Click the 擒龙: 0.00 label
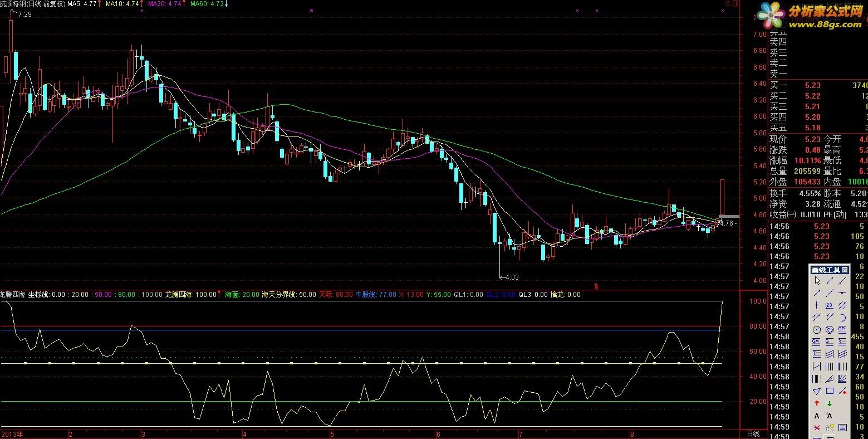Image resolution: width=868 pixels, height=439 pixels. point(566,295)
